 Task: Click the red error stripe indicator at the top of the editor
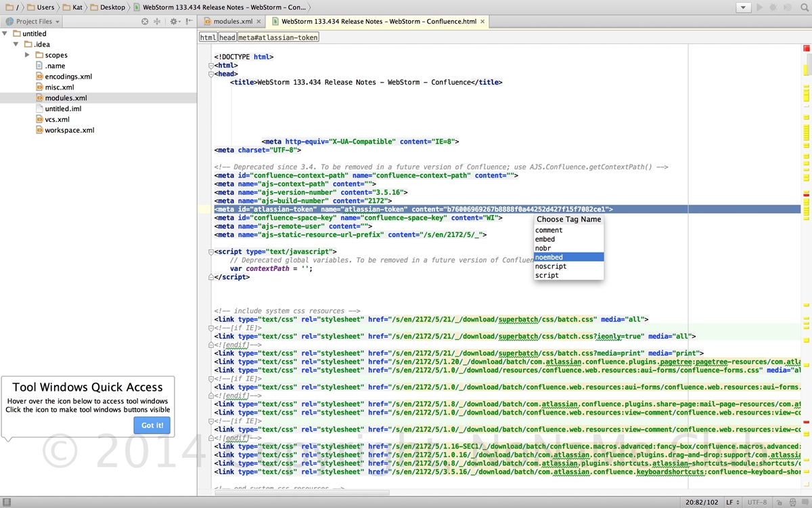(x=806, y=48)
